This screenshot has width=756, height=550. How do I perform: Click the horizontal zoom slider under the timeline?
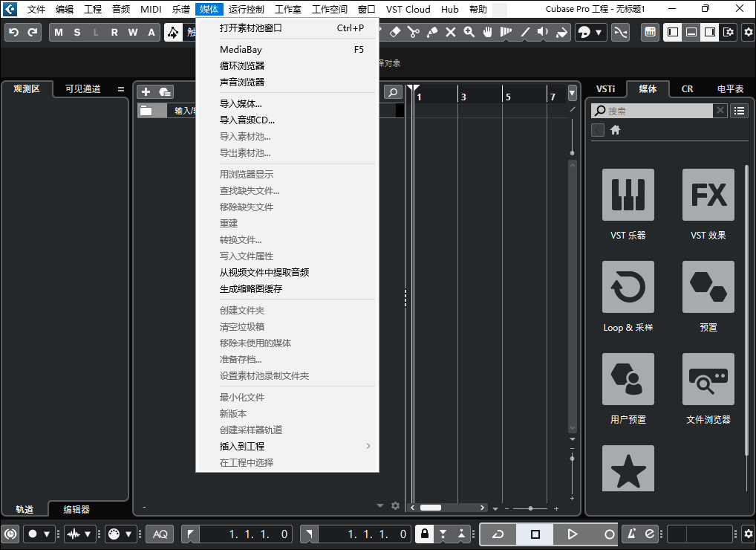[530, 508]
